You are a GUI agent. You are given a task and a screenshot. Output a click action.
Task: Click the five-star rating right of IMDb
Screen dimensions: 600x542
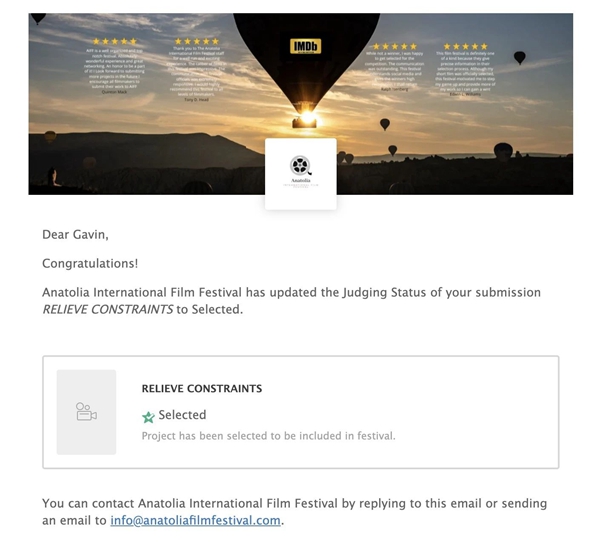coord(394,46)
